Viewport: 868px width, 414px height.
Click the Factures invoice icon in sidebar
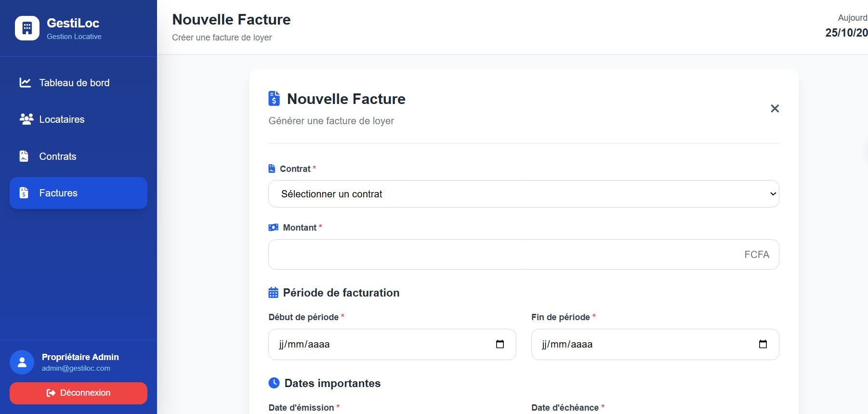click(x=24, y=193)
